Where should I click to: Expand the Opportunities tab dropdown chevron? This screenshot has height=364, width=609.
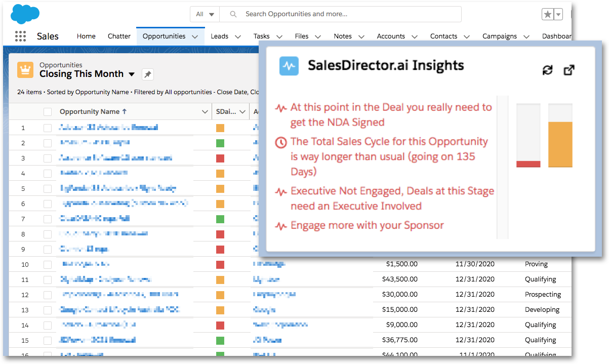pos(195,36)
